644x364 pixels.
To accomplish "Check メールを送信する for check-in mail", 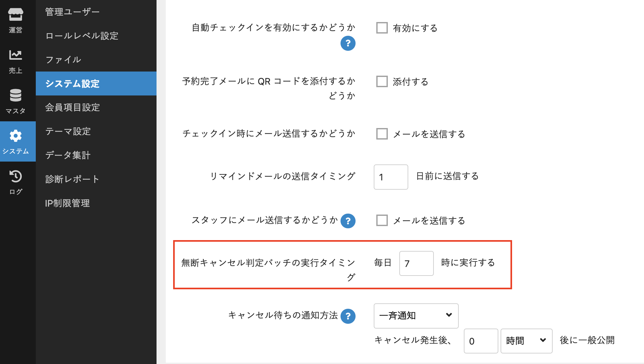I will click(382, 134).
